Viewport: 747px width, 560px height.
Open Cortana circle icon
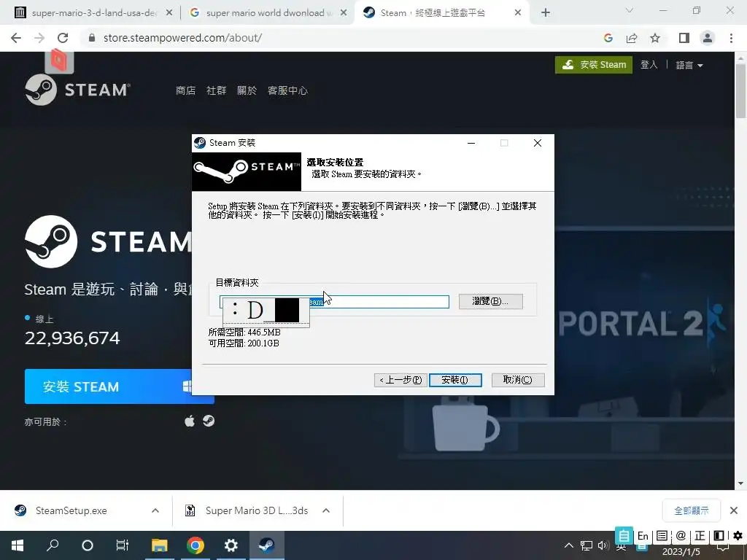88,545
